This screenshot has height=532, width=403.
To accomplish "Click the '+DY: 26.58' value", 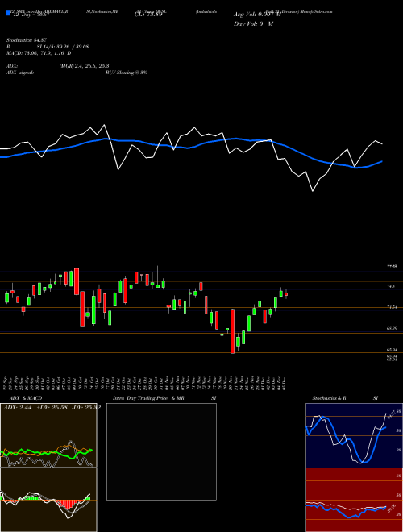I will pyautogui.click(x=52, y=407).
